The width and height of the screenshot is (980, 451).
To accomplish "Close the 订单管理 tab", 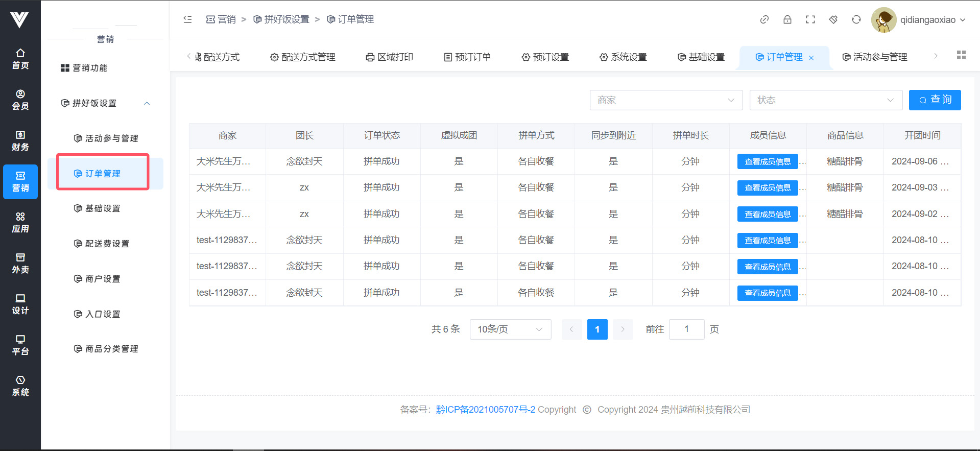I will (811, 58).
